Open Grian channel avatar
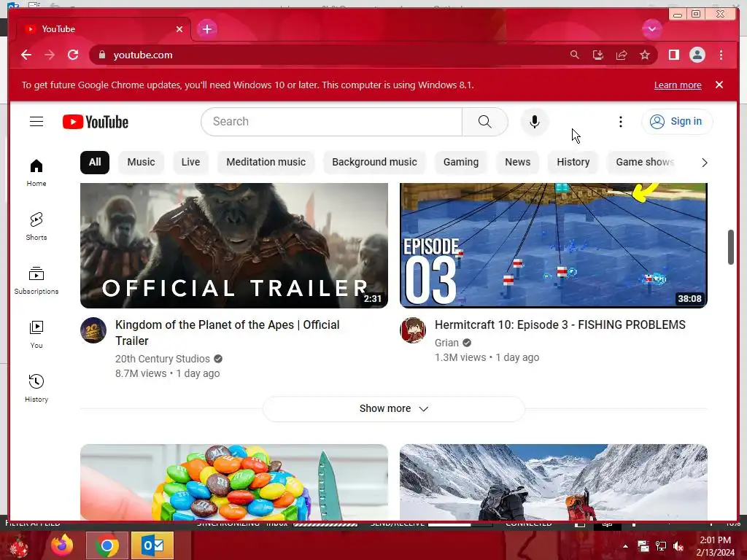 413,330
